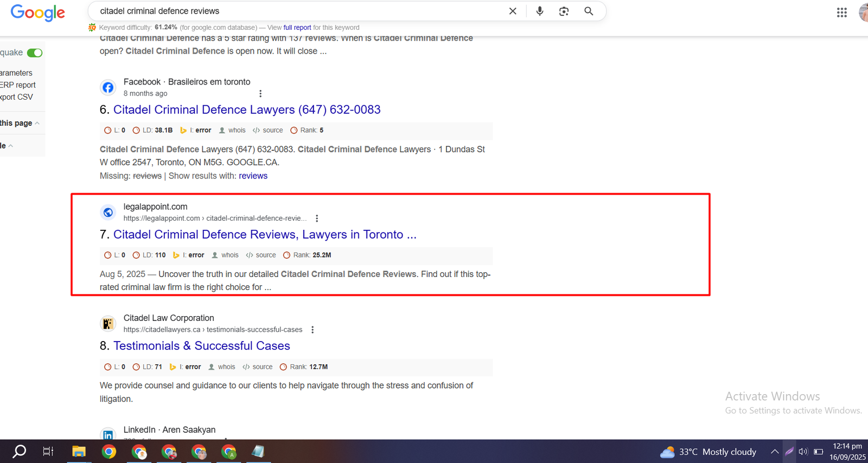Open 'Testimonials & Successful Cases' result
The height and width of the screenshot is (463, 868).
[x=201, y=346]
